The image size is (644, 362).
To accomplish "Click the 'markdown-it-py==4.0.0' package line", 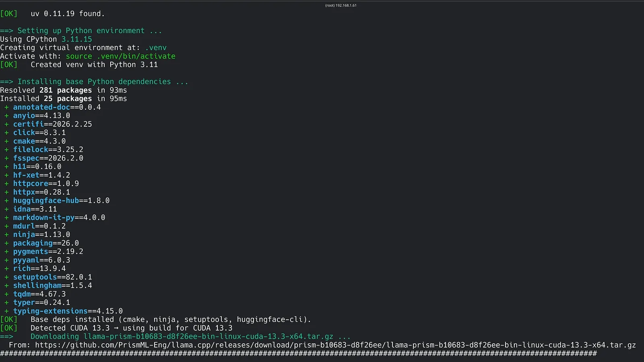I will coord(59,218).
